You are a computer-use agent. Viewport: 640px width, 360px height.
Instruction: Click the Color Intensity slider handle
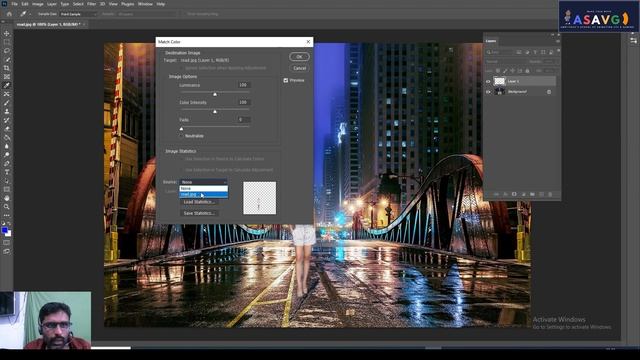tap(215, 111)
